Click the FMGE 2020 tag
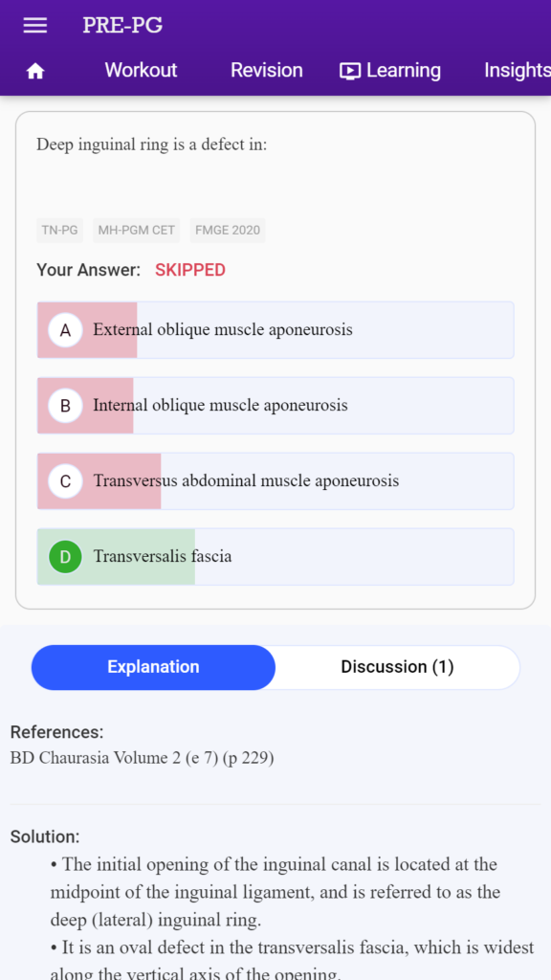 click(228, 231)
